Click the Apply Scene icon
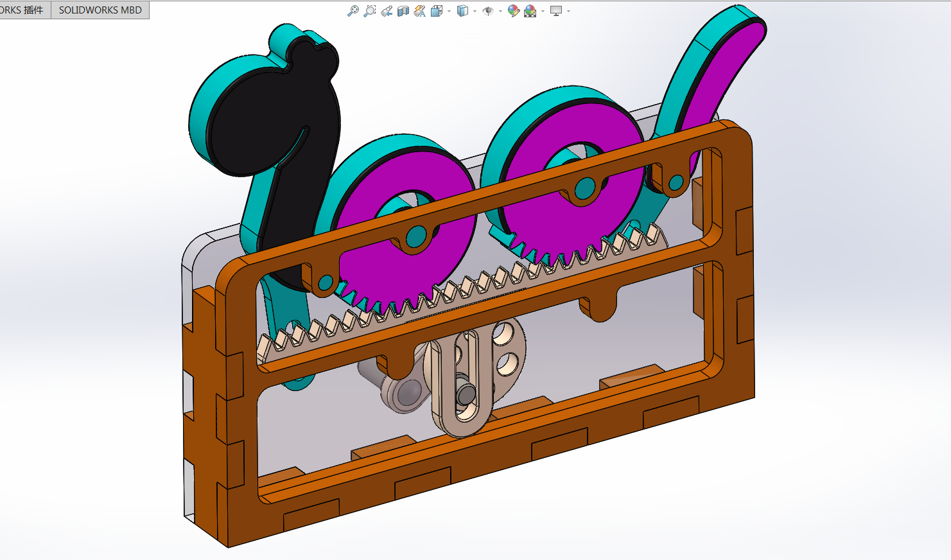This screenshot has height=560, width=951. (x=530, y=11)
